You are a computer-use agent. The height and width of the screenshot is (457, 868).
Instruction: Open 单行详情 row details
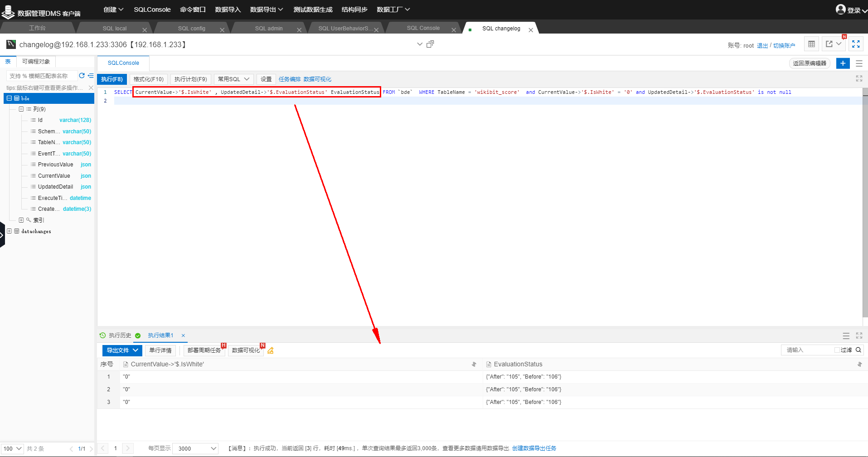pos(160,350)
